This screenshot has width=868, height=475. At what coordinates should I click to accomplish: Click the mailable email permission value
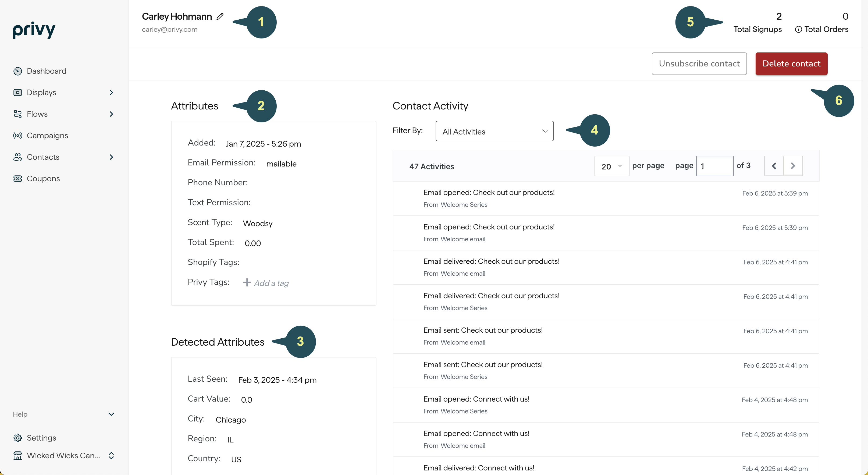(x=281, y=164)
